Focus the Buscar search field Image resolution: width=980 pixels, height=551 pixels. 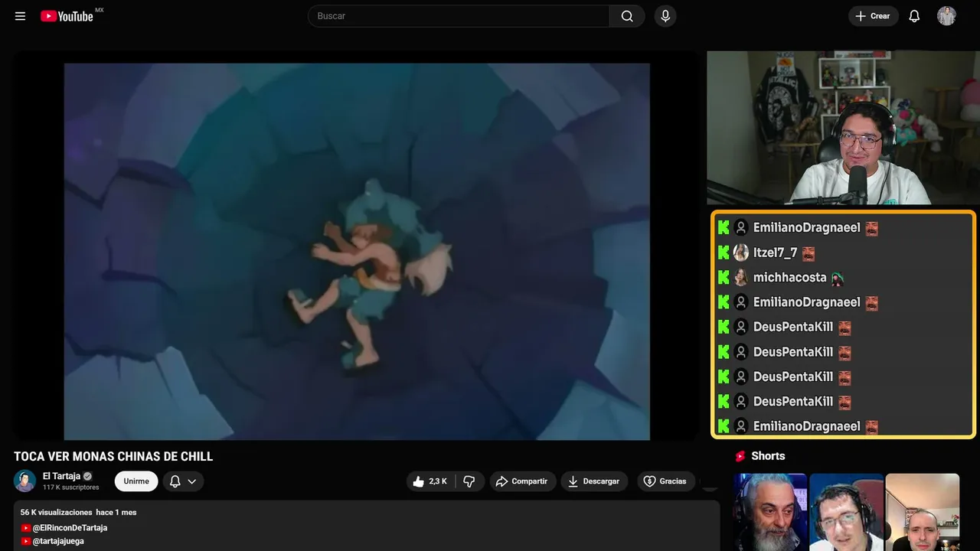[x=459, y=16]
